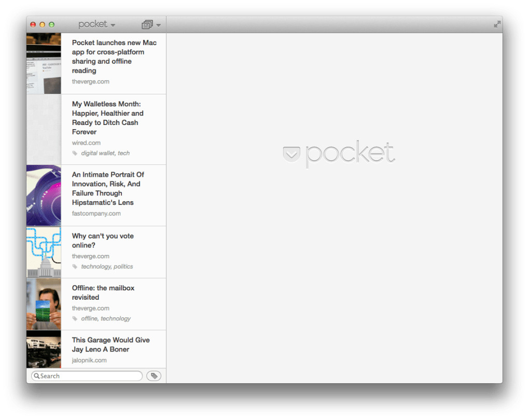The image size is (529, 420).
Task: Open the content type filter dropdown
Action: pyautogui.click(x=151, y=24)
